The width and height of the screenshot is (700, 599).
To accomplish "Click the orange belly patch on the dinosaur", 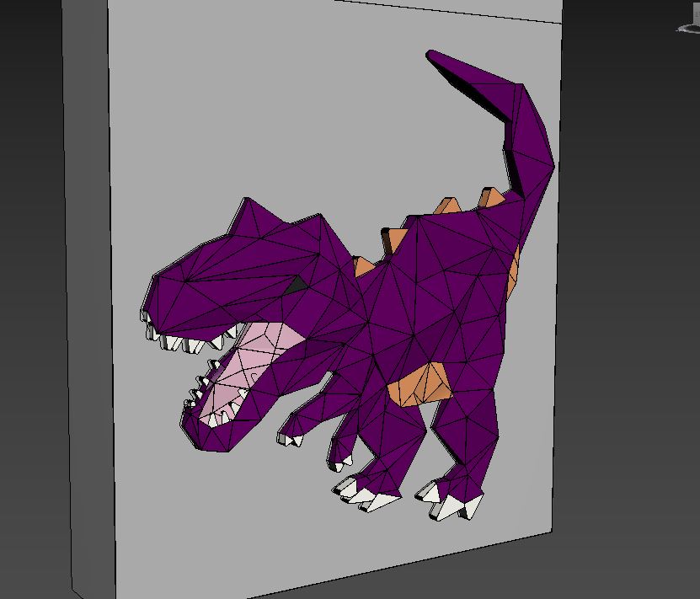I will click(x=423, y=384).
